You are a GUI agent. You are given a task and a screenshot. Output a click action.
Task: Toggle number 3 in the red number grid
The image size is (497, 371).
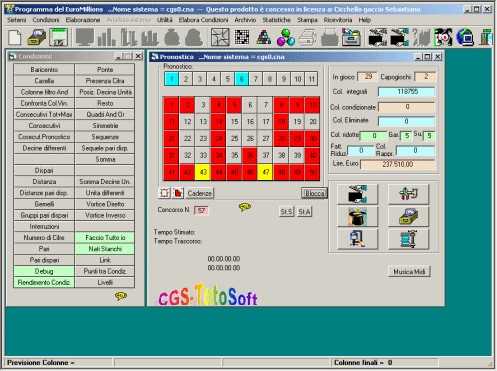click(203, 105)
